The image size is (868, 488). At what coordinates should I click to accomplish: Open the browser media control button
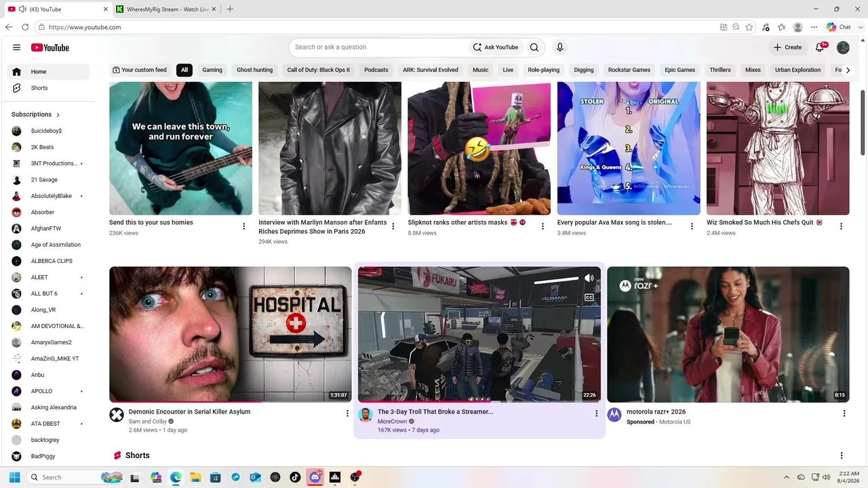click(766, 27)
